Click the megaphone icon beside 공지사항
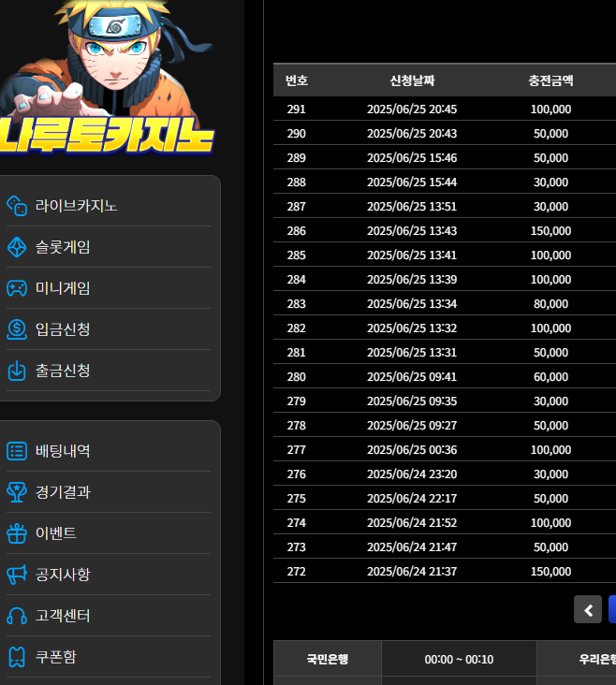This screenshot has width=616, height=685. point(17,575)
